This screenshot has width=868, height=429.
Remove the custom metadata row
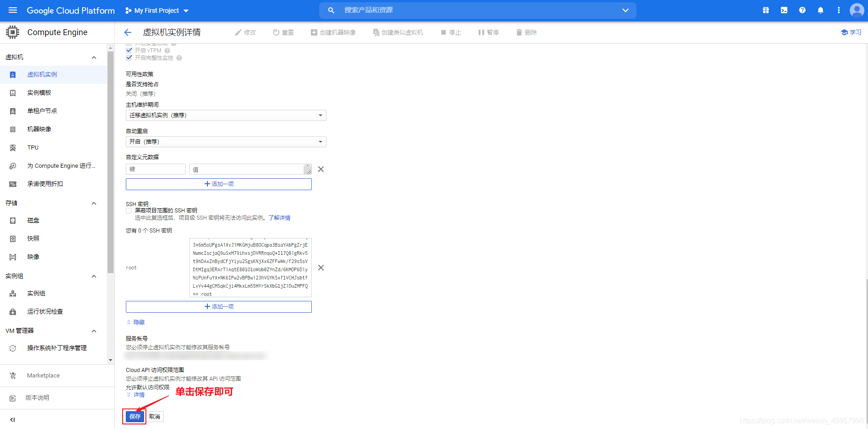tap(321, 169)
